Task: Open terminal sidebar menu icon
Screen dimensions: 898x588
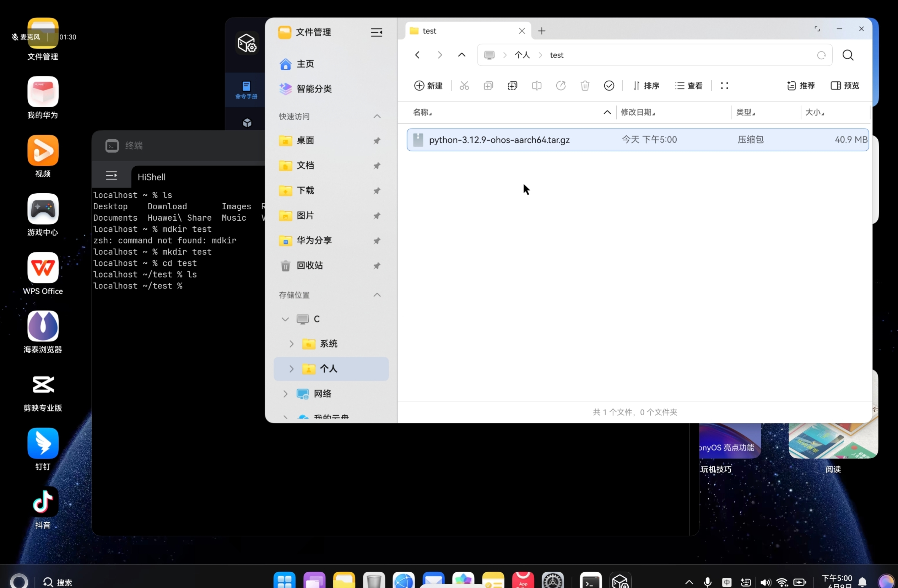Action: [111, 176]
